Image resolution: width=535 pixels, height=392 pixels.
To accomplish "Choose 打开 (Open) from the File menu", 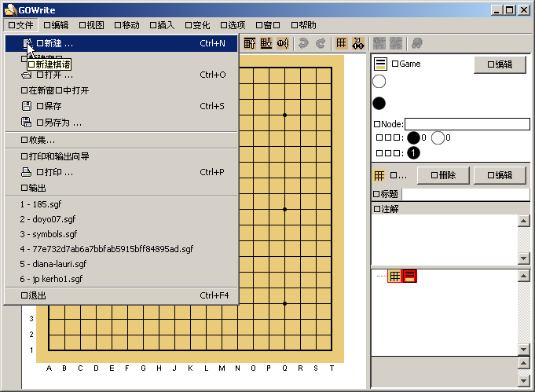I will click(122, 75).
